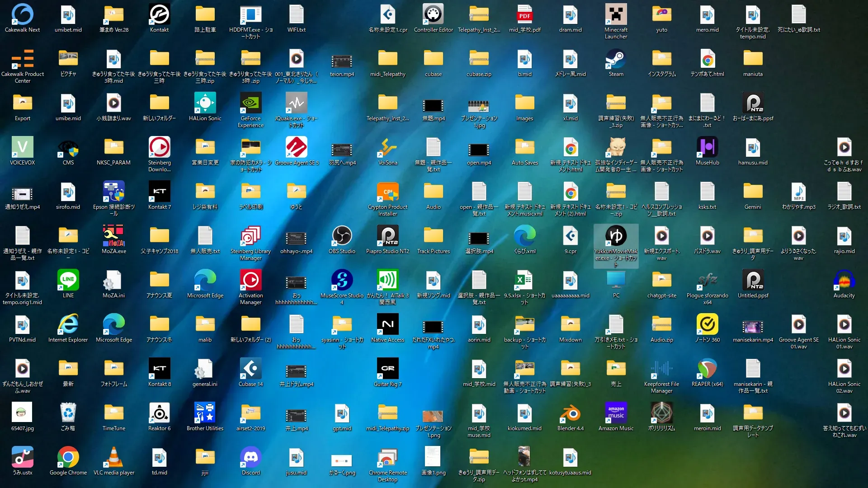Open the Cakewalk Next icon

22,15
